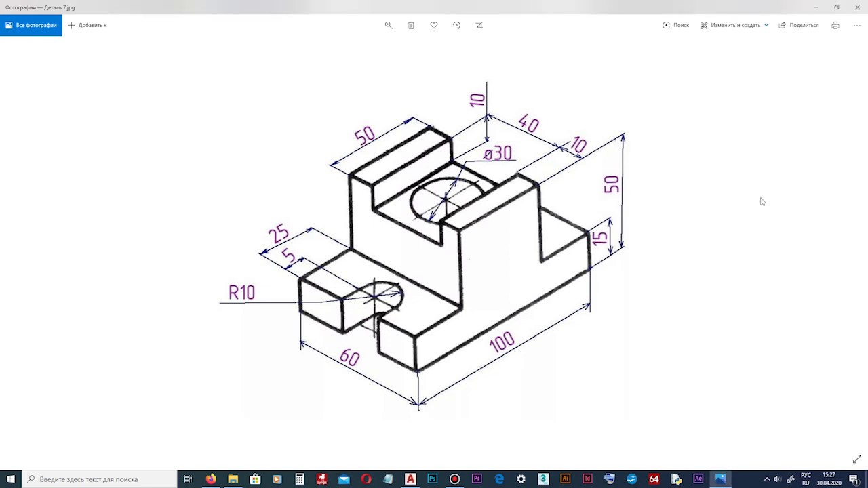Open the notification center icon

854,479
